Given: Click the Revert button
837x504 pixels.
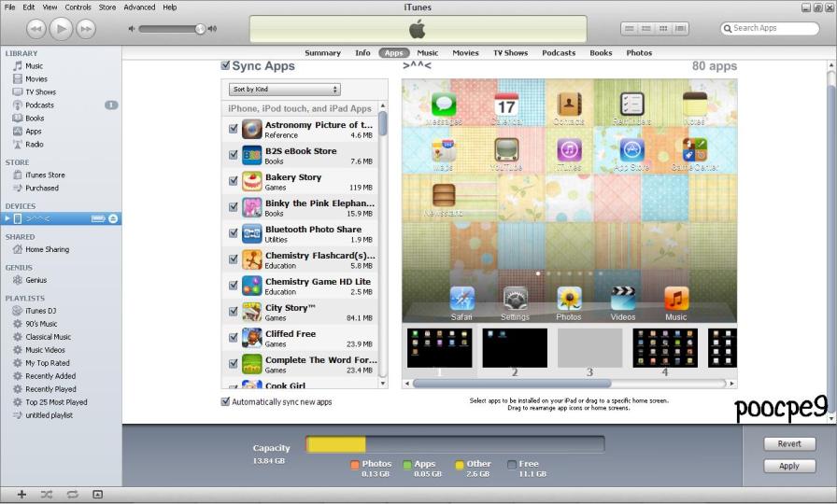Looking at the screenshot, I should pyautogui.click(x=789, y=443).
